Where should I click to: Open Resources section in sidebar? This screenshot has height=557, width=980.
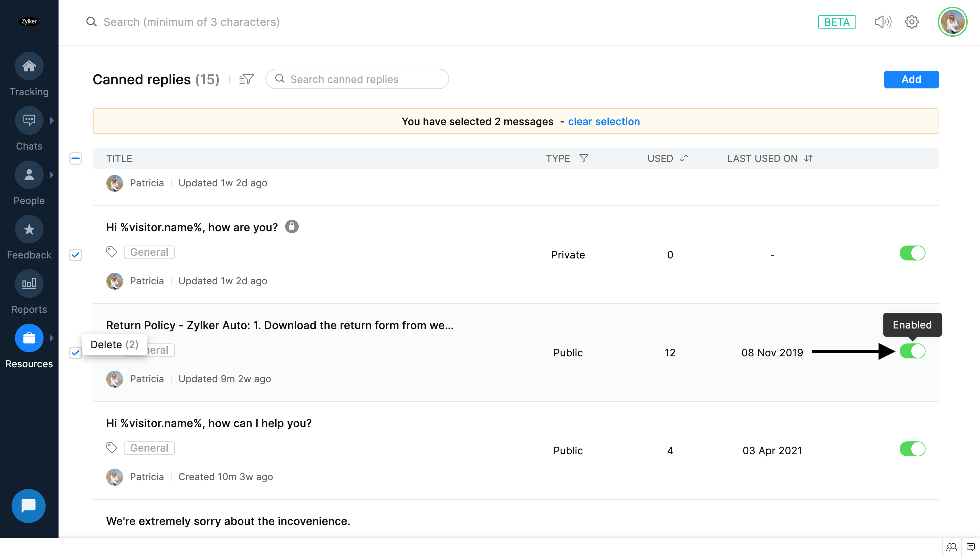(29, 338)
